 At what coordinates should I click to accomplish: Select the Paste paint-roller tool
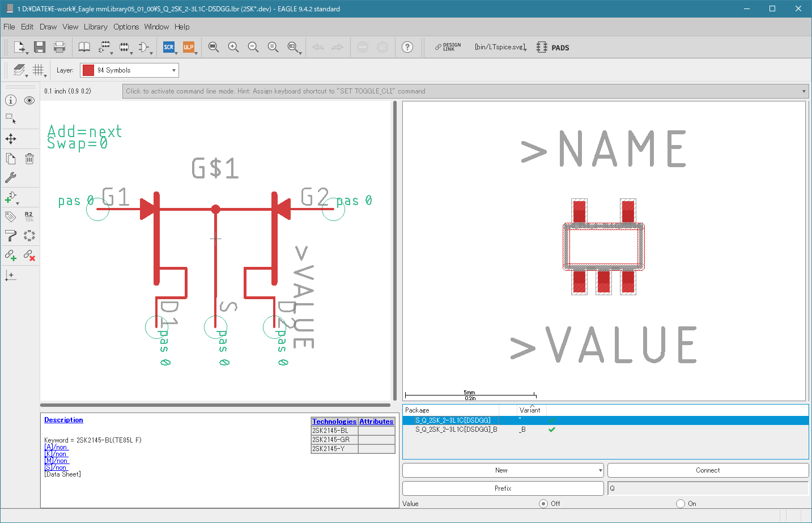pos(11,236)
